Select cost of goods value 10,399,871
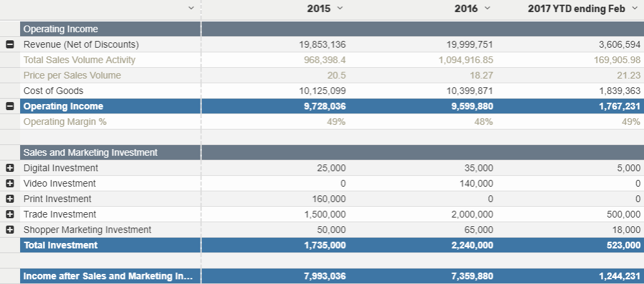This screenshot has width=644, height=284. coord(470,91)
